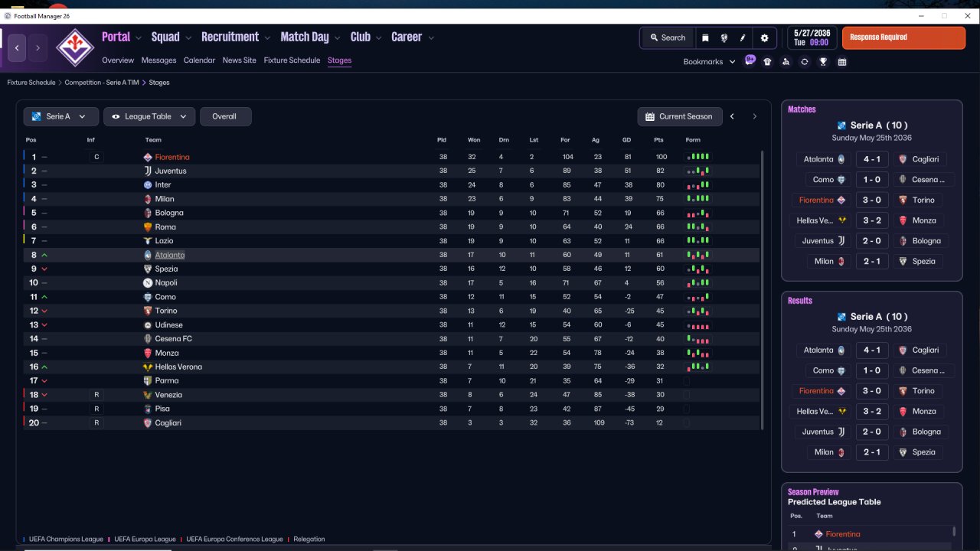Open the player search scouting icon shortcut
The width and height of the screenshot is (980, 551).
786,62
